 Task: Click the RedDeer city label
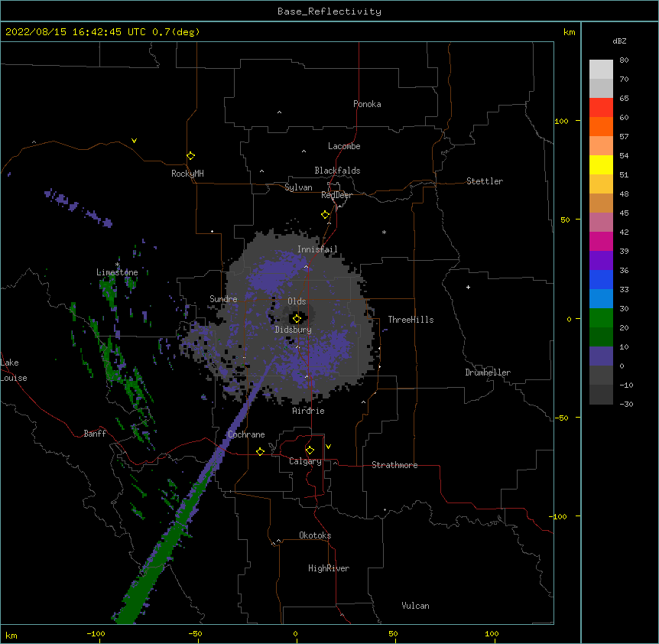(336, 195)
